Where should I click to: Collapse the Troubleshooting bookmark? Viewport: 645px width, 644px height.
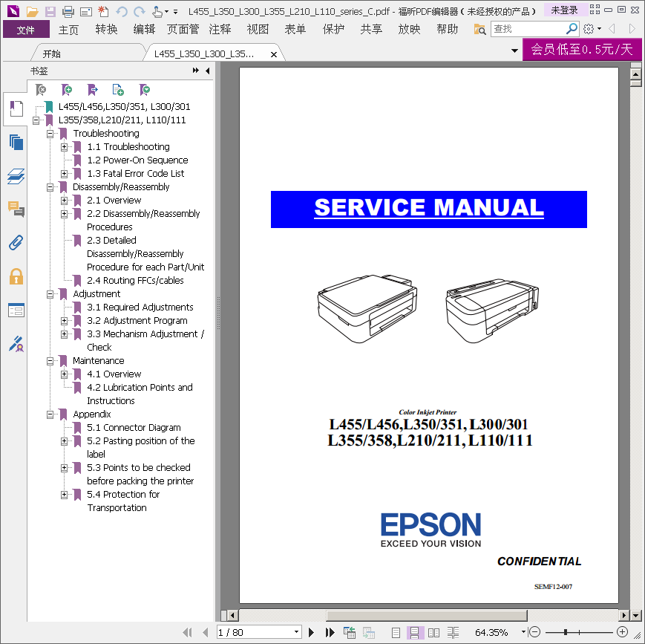pos(50,134)
